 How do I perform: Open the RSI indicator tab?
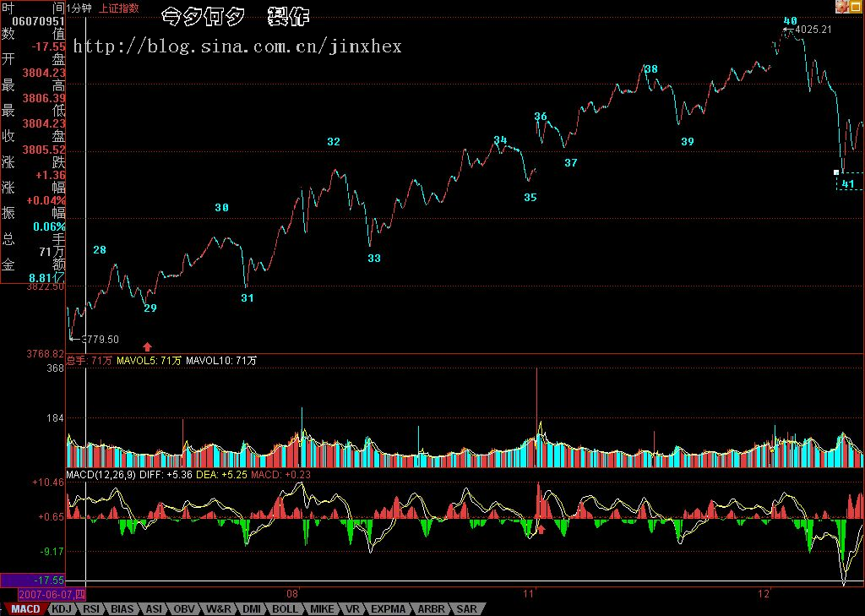click(91, 608)
